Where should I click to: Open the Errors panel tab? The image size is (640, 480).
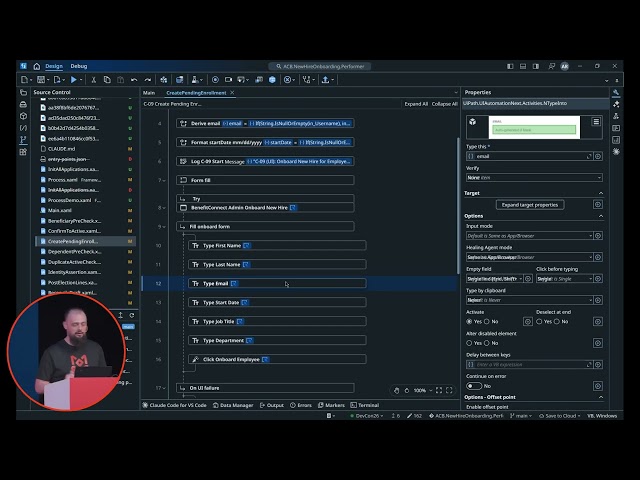[301, 405]
